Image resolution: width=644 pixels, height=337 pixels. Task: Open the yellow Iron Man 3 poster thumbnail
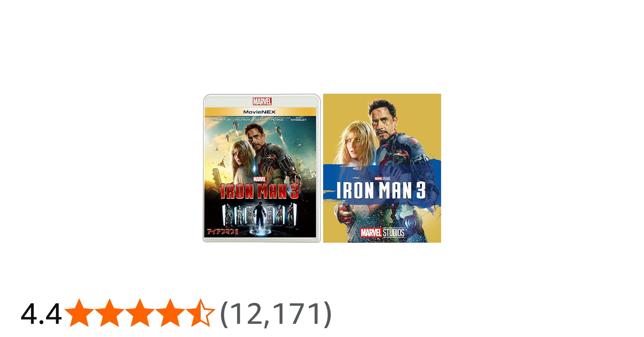pyautogui.click(x=382, y=168)
